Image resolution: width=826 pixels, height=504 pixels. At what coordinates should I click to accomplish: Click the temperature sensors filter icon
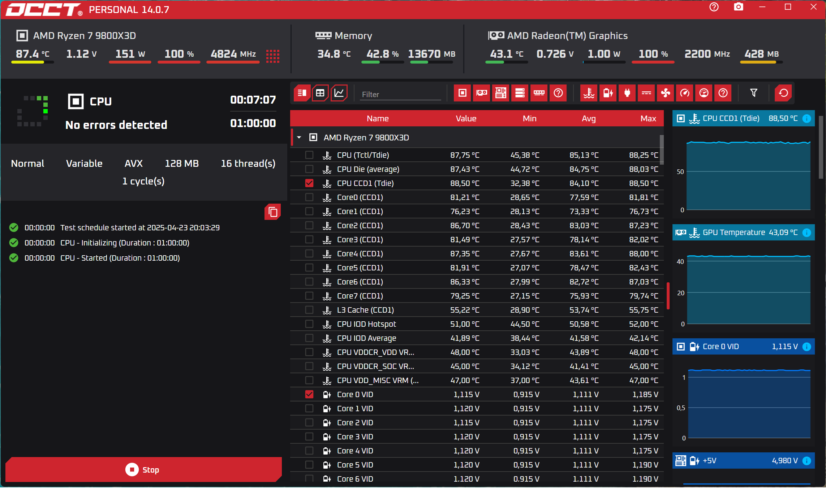coord(589,93)
